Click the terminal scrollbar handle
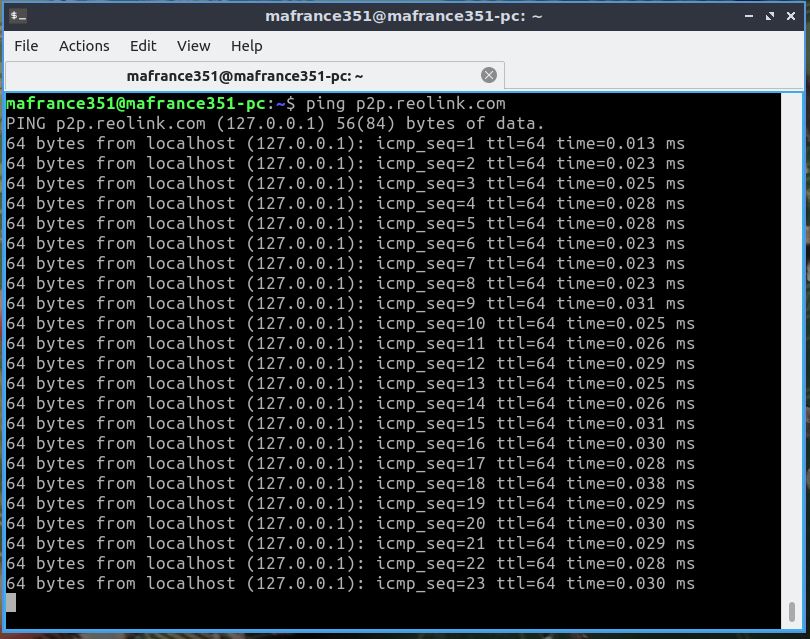The height and width of the screenshot is (639, 810). pyautogui.click(x=791, y=612)
